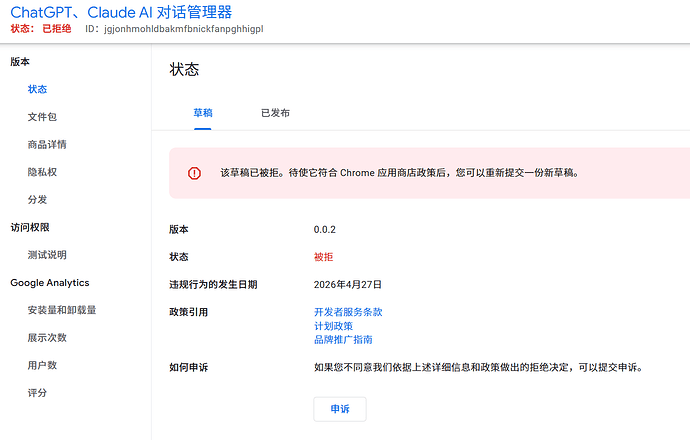Open 展示次数 analytics page
The height and width of the screenshot is (440, 690).
click(x=47, y=337)
